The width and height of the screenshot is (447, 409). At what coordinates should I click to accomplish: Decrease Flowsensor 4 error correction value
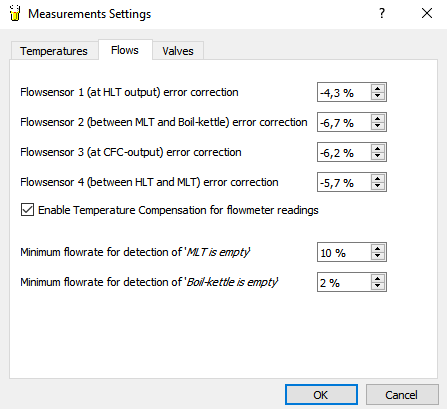point(378,186)
